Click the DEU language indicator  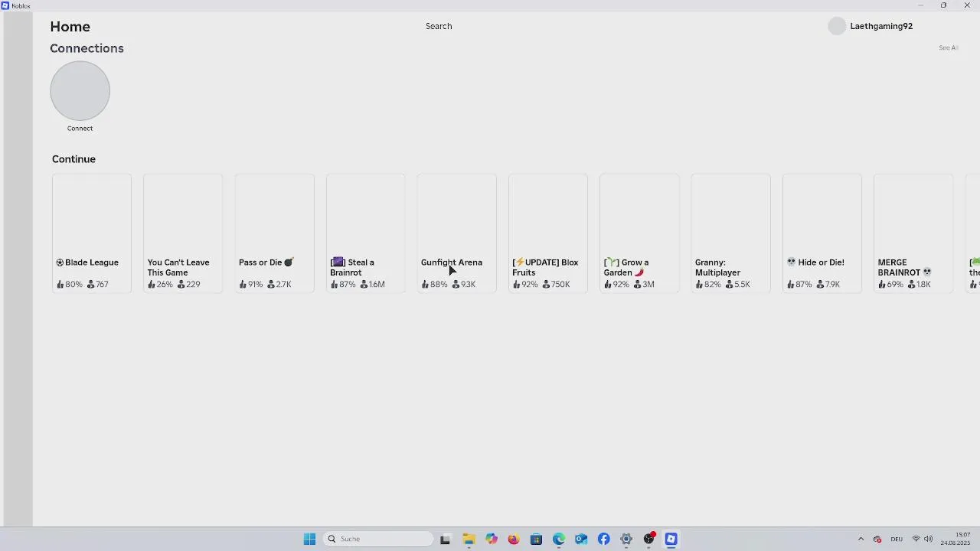[x=897, y=539]
